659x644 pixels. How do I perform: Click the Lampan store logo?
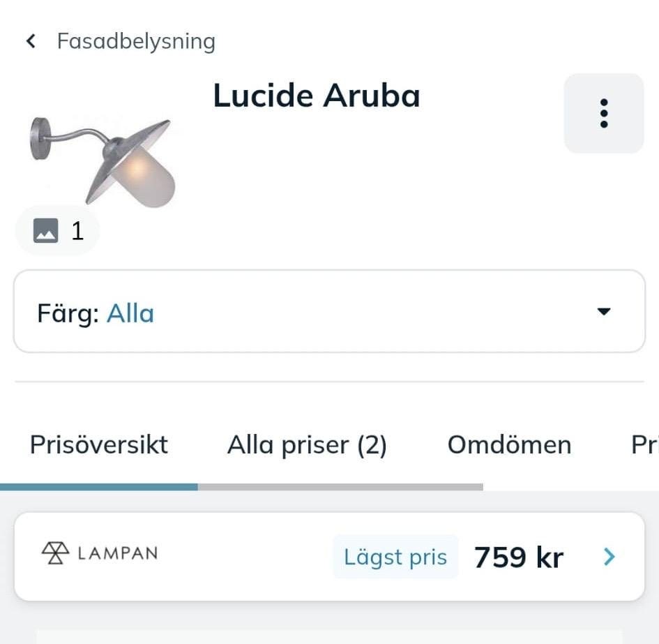[100, 553]
